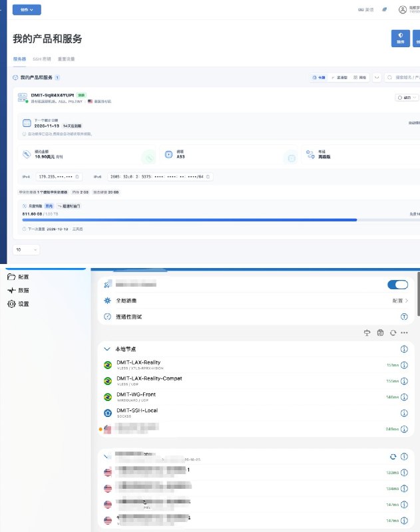Run the connectivity test button on the right
Viewport: 420px width, 532px height.
[404, 317]
